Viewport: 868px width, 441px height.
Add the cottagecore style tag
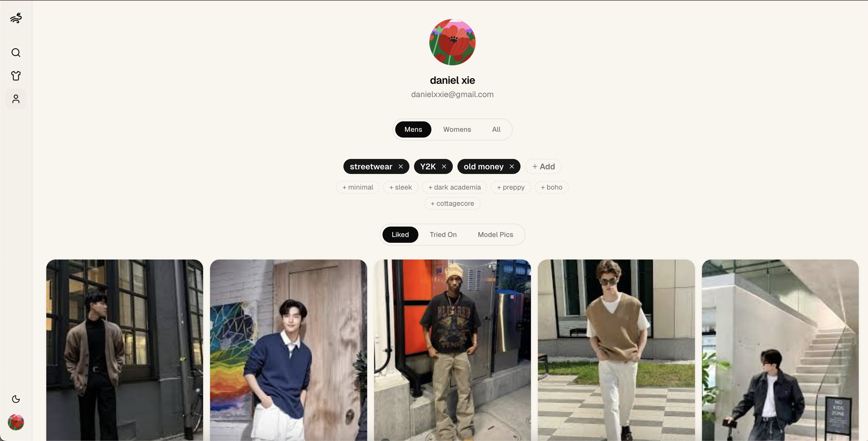452,203
